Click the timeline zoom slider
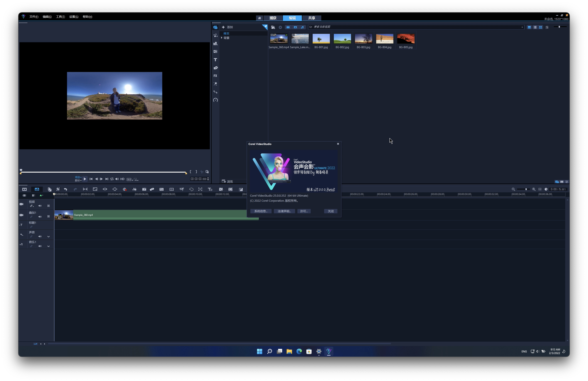Screen dimensions: 588x381 coord(523,189)
